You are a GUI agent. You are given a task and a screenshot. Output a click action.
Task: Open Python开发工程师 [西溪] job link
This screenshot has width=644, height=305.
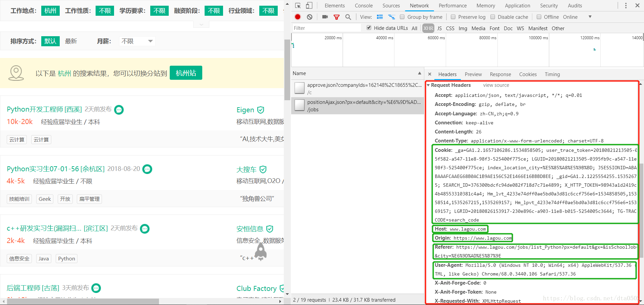pyautogui.click(x=44, y=110)
